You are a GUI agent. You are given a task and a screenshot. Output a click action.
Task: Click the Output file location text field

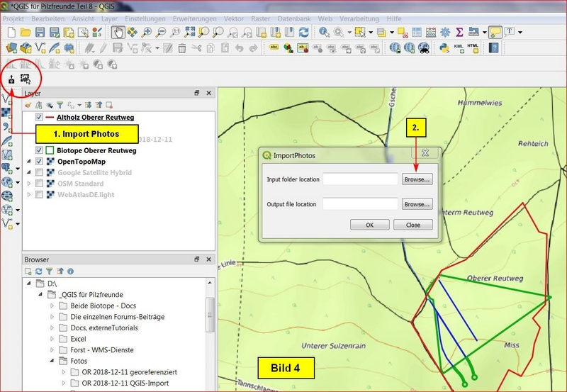pyautogui.click(x=360, y=204)
